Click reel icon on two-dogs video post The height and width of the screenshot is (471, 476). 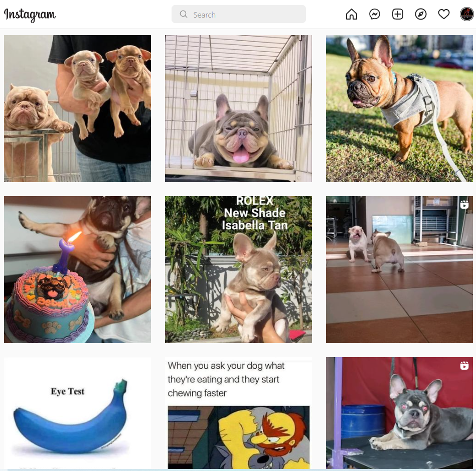(464, 205)
